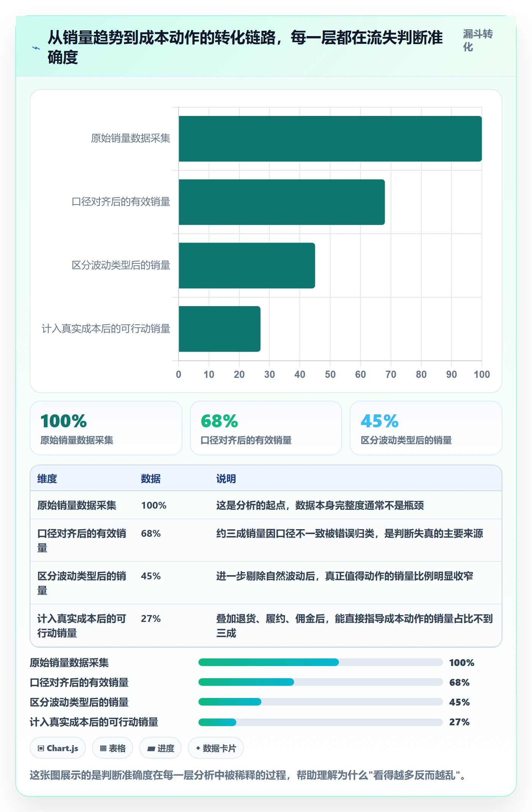This screenshot has height=812, width=532.
Task: Select the 表格 chip
Action: tap(112, 748)
